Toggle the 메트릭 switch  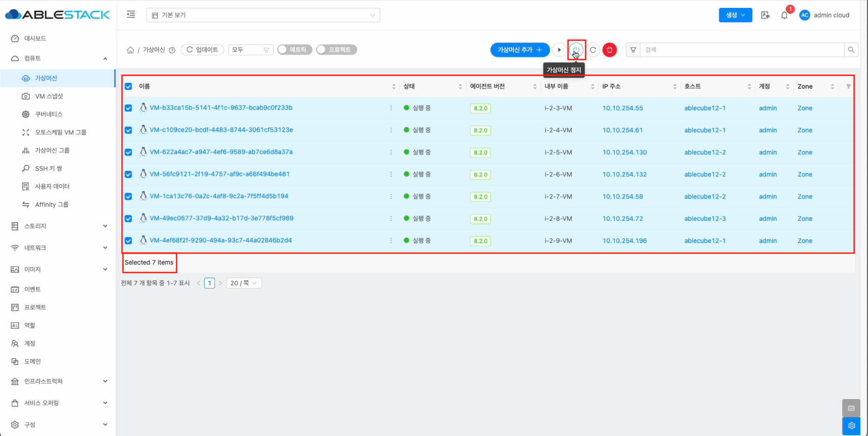[294, 49]
